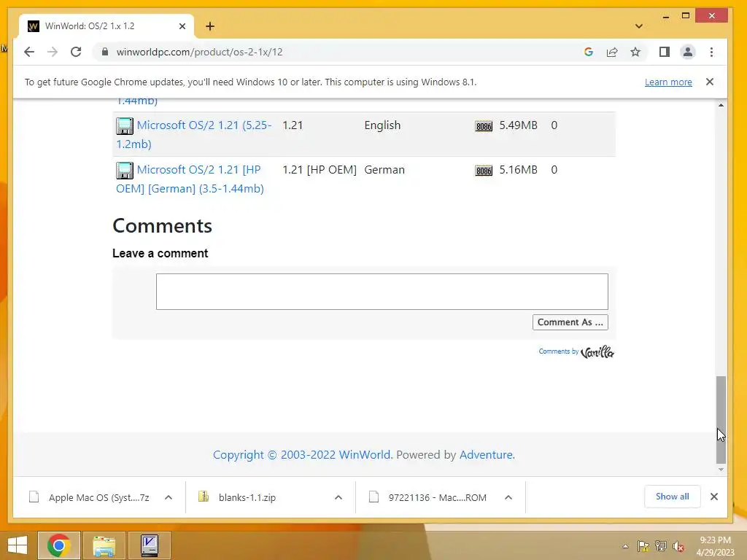Click the 5.49MB size cell
Image resolution: width=747 pixels, height=560 pixels.
(x=519, y=125)
